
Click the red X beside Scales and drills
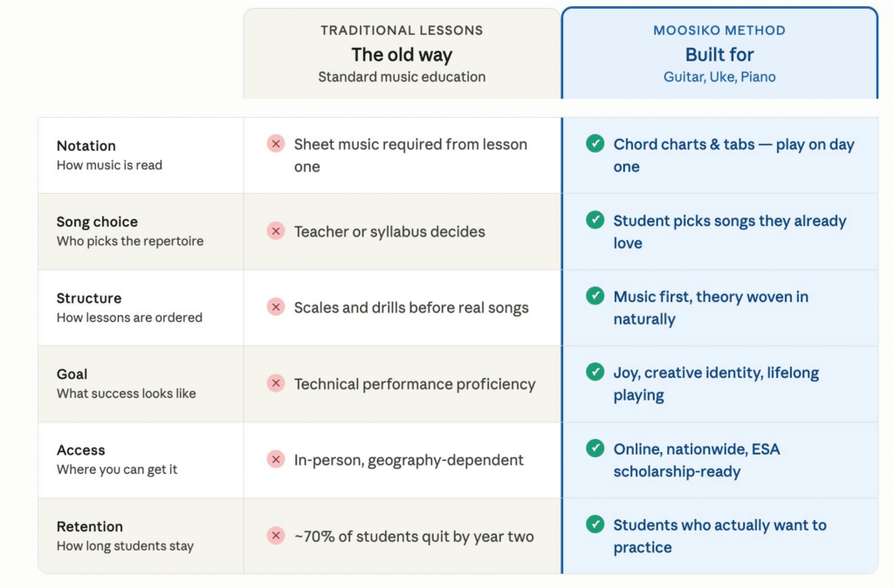tap(276, 306)
